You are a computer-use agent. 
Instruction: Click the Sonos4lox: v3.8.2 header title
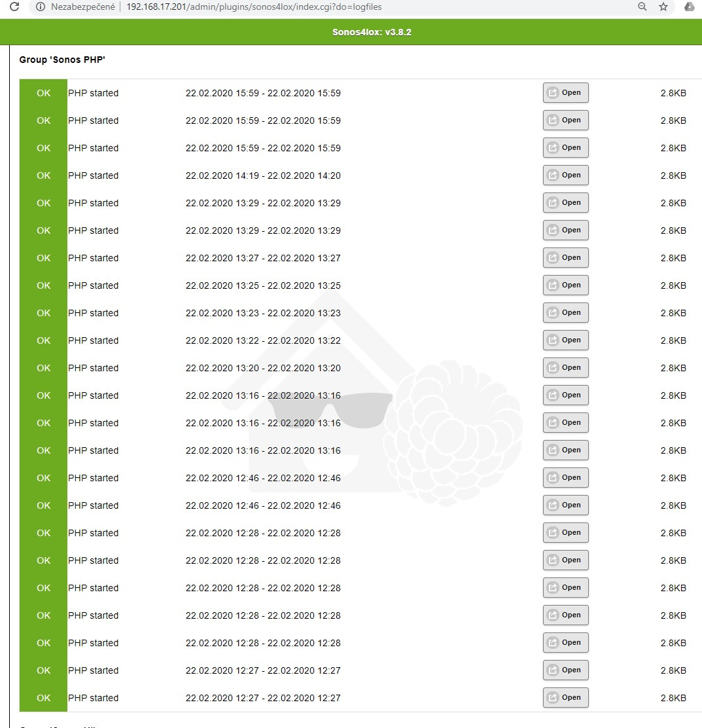[x=372, y=32]
